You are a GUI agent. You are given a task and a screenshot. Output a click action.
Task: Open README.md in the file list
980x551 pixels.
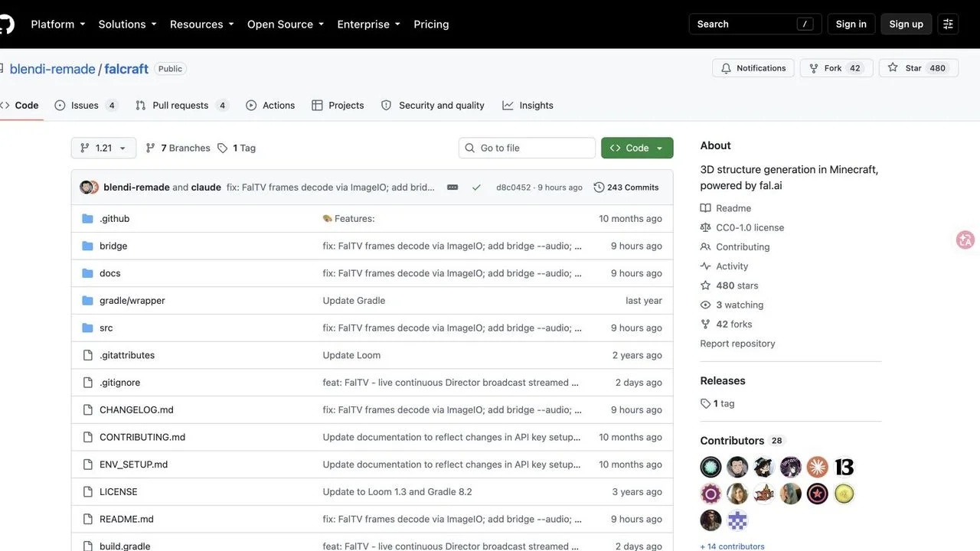click(x=126, y=520)
